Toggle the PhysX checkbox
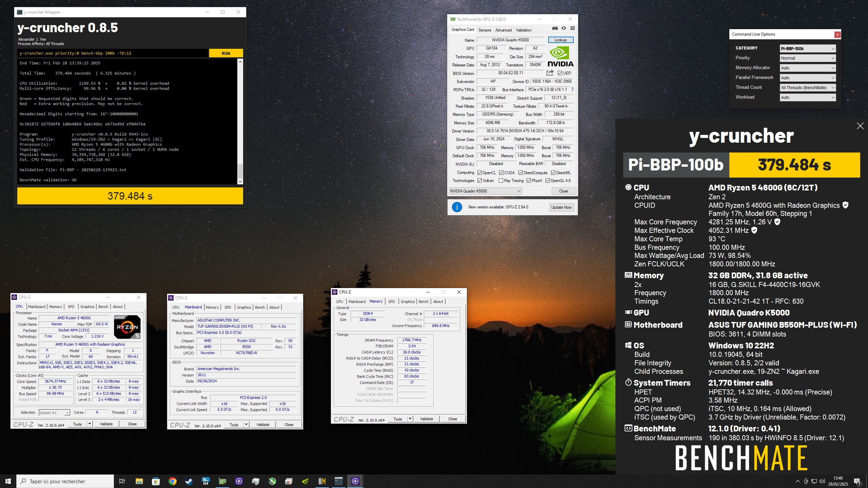 coord(529,181)
